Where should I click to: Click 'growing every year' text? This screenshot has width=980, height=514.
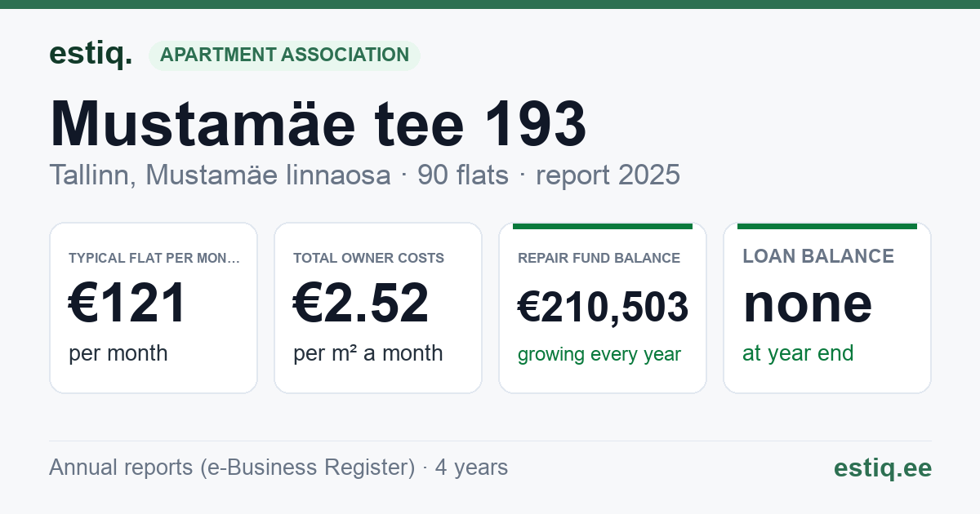pos(599,355)
